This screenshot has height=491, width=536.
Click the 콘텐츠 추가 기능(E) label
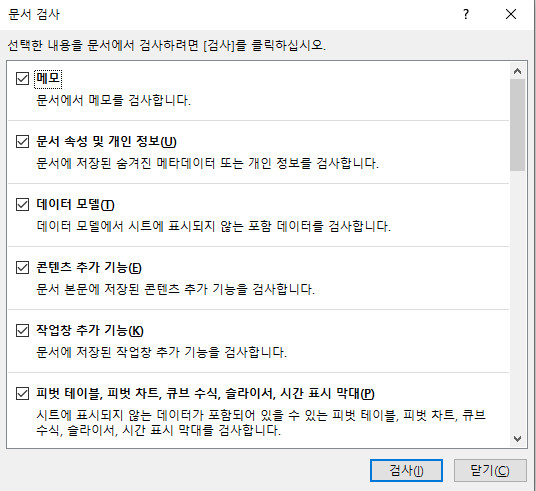(89, 267)
